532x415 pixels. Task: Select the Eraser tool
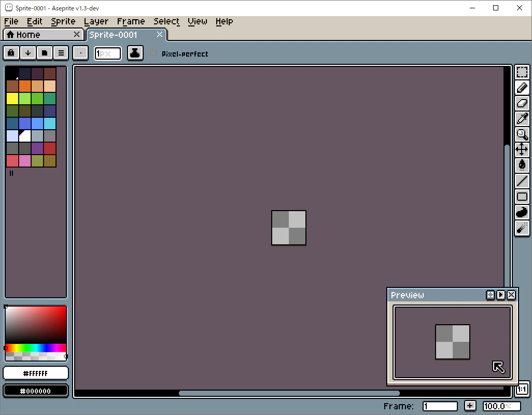click(x=522, y=103)
